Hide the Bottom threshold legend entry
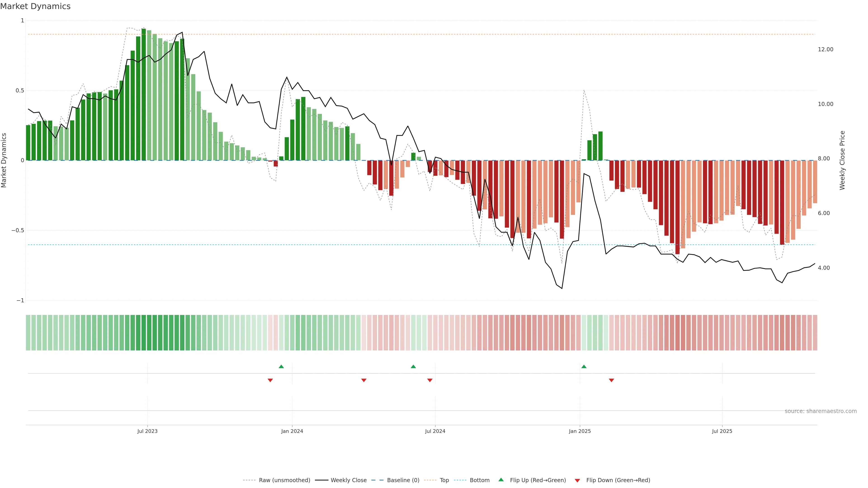 pyautogui.click(x=479, y=480)
